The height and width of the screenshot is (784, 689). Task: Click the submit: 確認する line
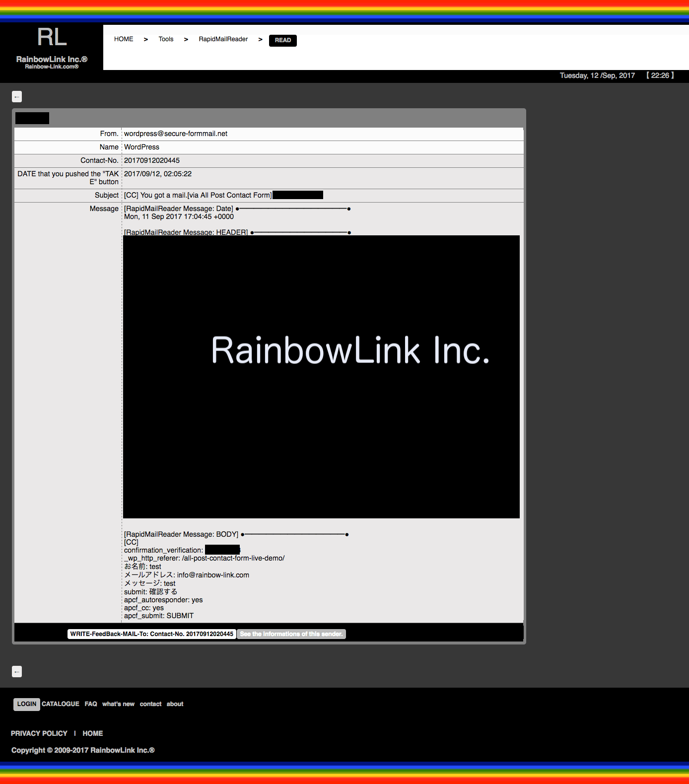click(x=150, y=592)
